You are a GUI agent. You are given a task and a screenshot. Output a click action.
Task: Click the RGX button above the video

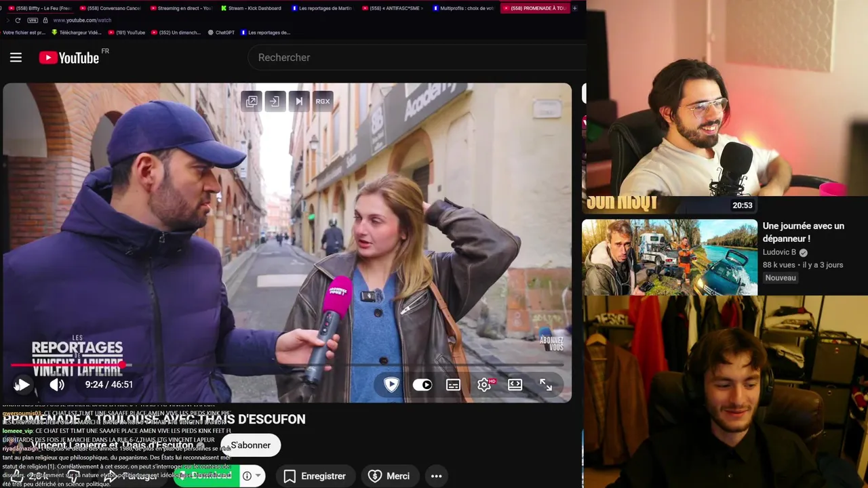click(x=323, y=101)
